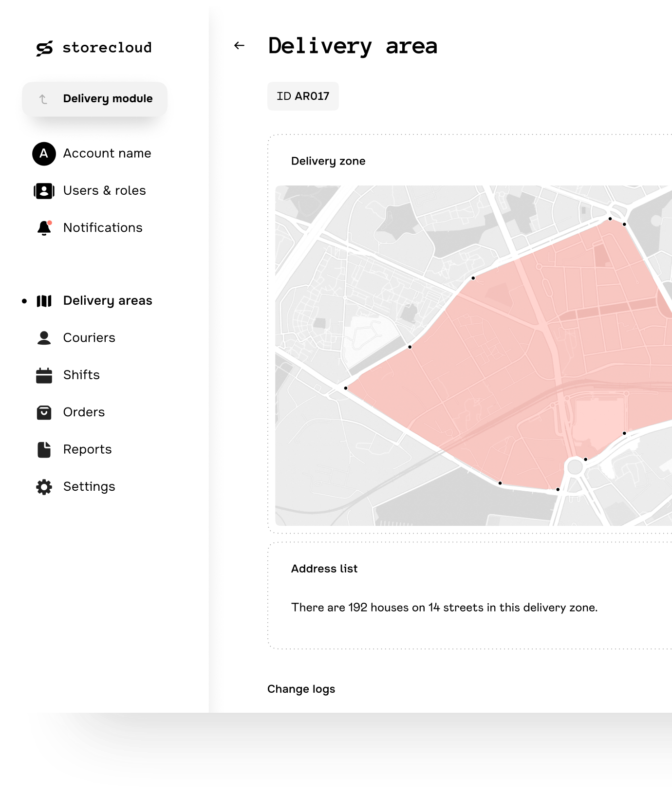Click the storecloud logo icon
The height and width of the screenshot is (796, 672).
[x=44, y=48]
